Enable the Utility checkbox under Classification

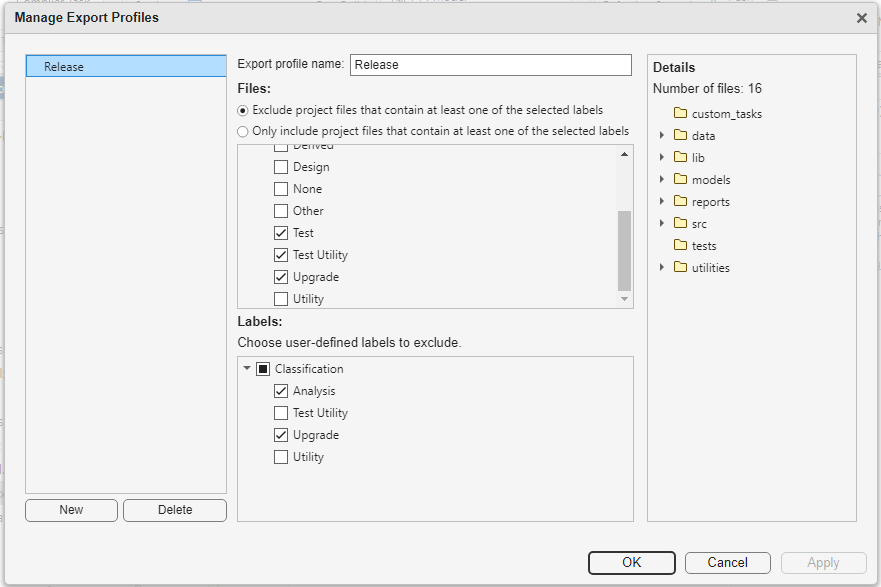click(281, 456)
